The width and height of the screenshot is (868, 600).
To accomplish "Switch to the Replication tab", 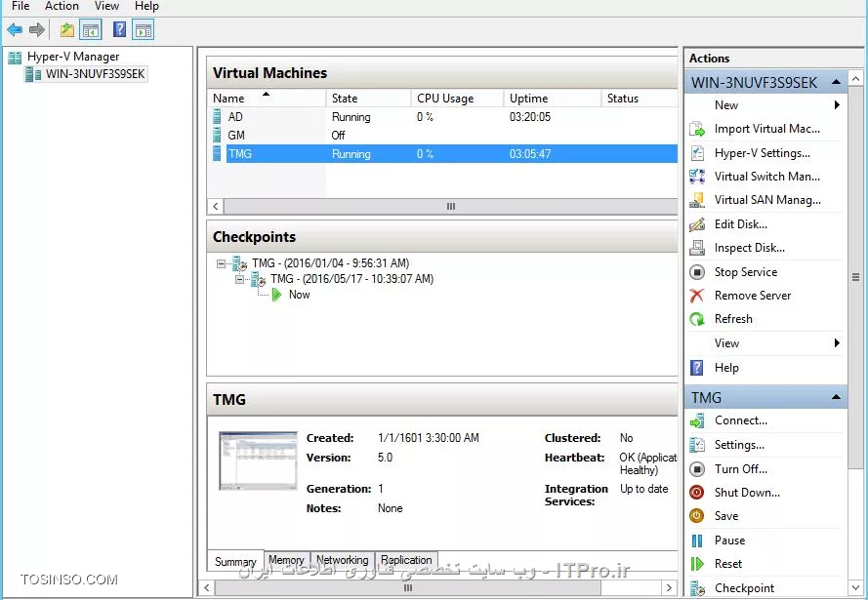I will point(406,560).
